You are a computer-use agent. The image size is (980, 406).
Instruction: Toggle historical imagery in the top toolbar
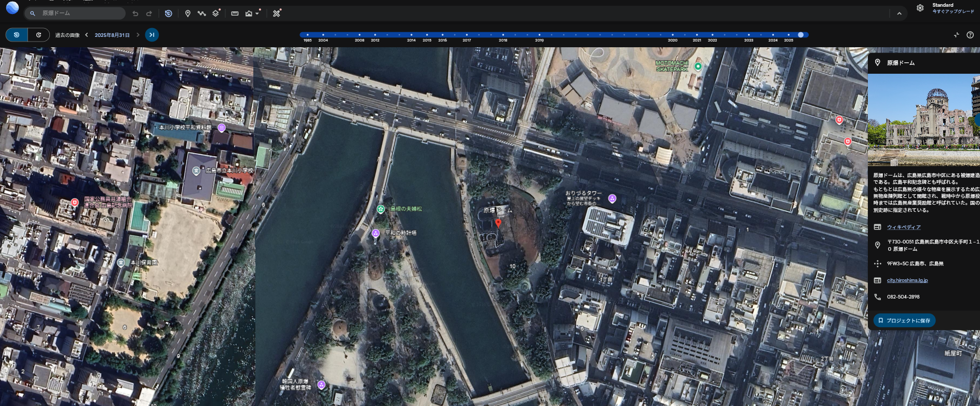[168, 13]
